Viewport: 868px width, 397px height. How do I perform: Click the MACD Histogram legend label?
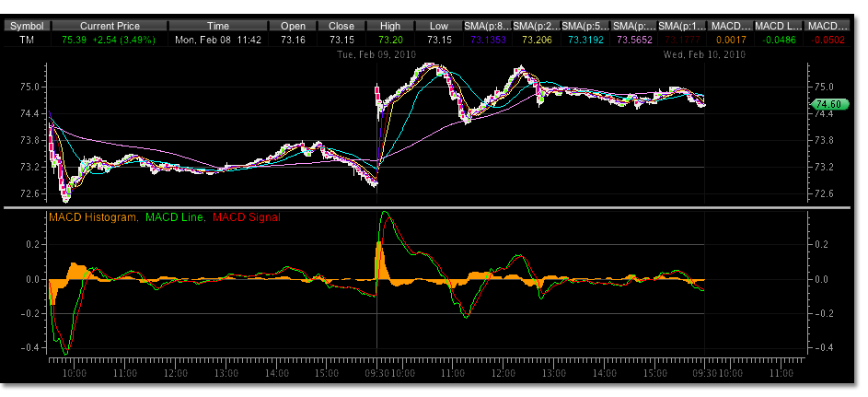[92, 217]
